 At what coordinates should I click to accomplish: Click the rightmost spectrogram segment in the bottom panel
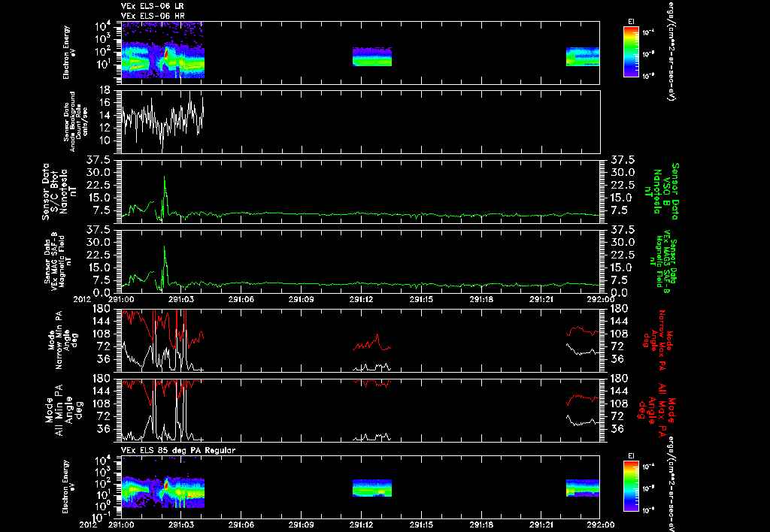[583, 488]
